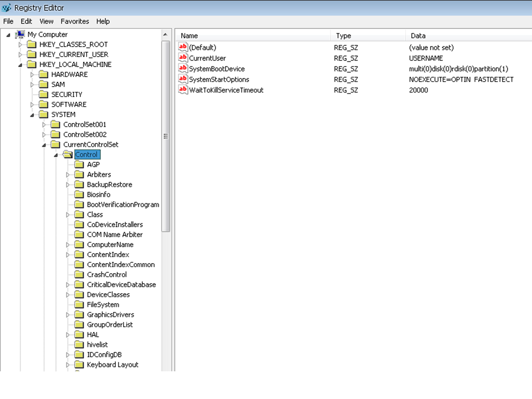Expand the HKEY_CLASSES_ROOT node arrow

pos(20,44)
